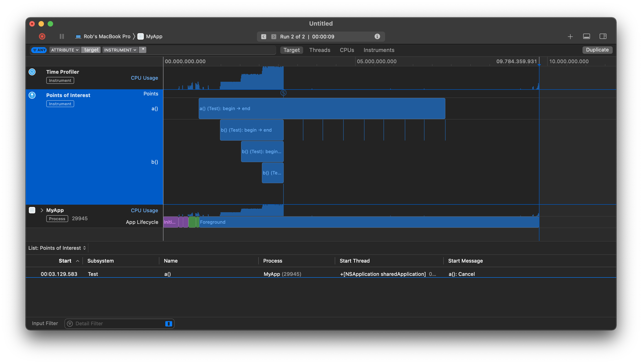Open the INSTRUMENT dropdown

[x=120, y=50]
